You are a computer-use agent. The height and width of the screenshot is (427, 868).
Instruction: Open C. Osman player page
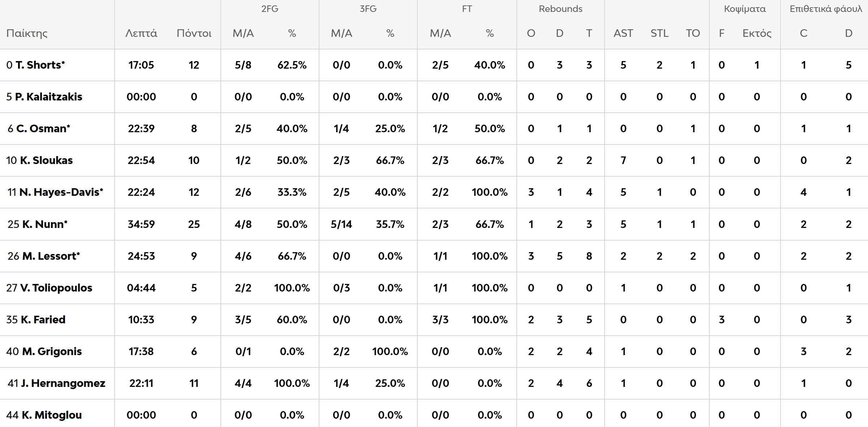[x=43, y=129]
